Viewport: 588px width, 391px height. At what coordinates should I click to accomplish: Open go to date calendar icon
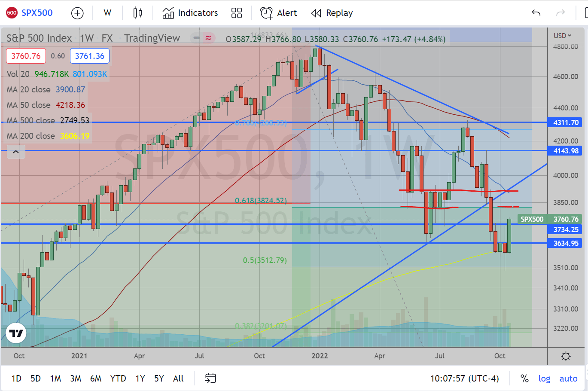click(x=210, y=378)
